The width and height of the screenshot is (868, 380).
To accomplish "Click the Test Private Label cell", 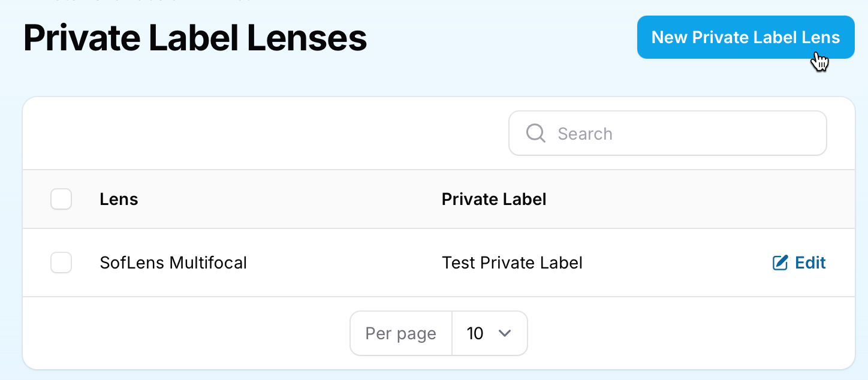I will [x=512, y=263].
